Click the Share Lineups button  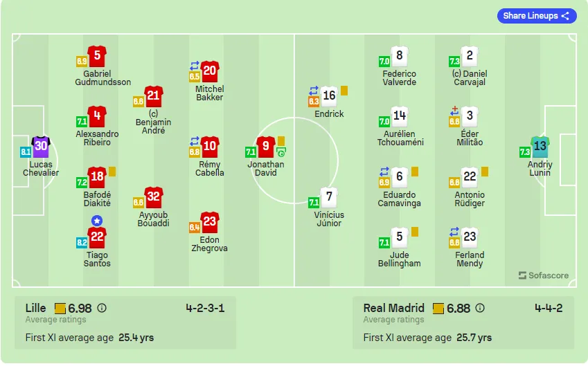(536, 16)
